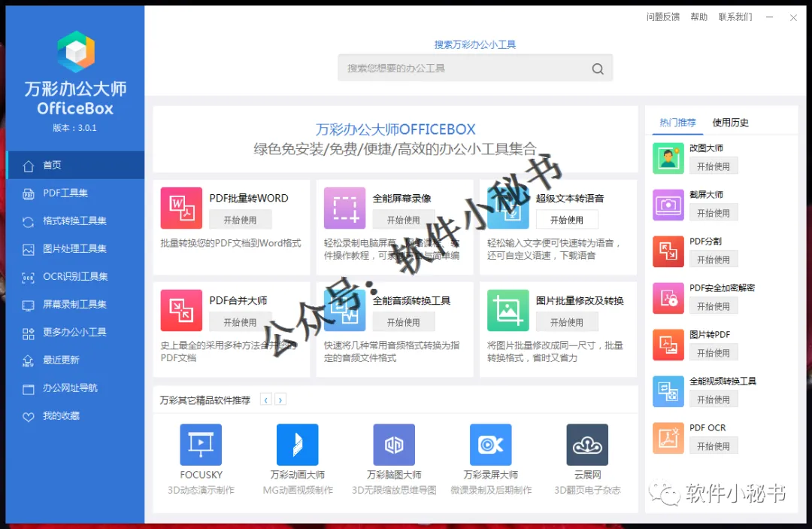
Task: Switch to the 使用历史 tab
Action: pyautogui.click(x=730, y=123)
